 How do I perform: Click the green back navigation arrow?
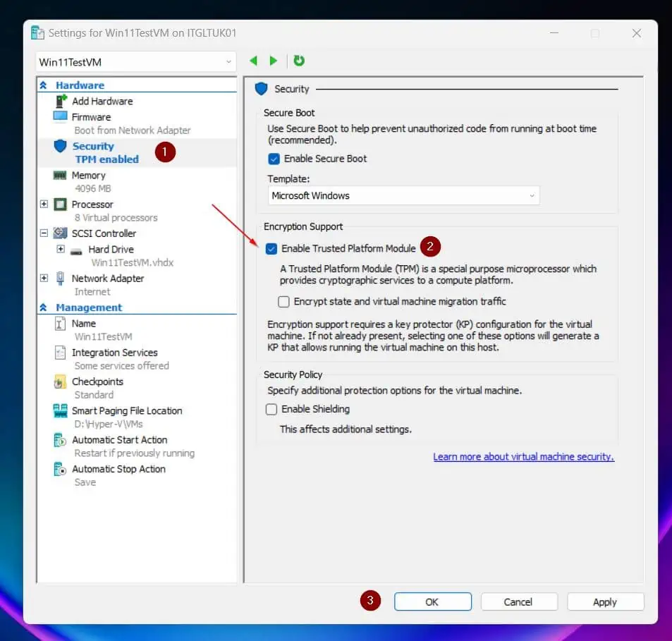tap(253, 61)
